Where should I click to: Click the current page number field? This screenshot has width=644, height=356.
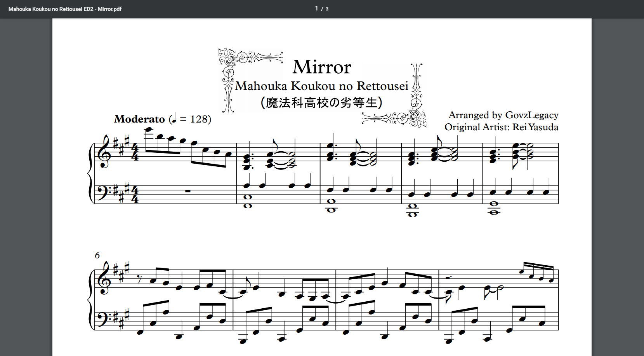coord(316,9)
